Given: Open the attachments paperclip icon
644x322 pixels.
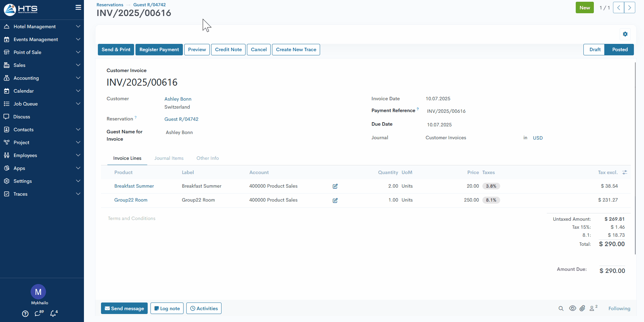Looking at the screenshot, I should (x=582, y=308).
